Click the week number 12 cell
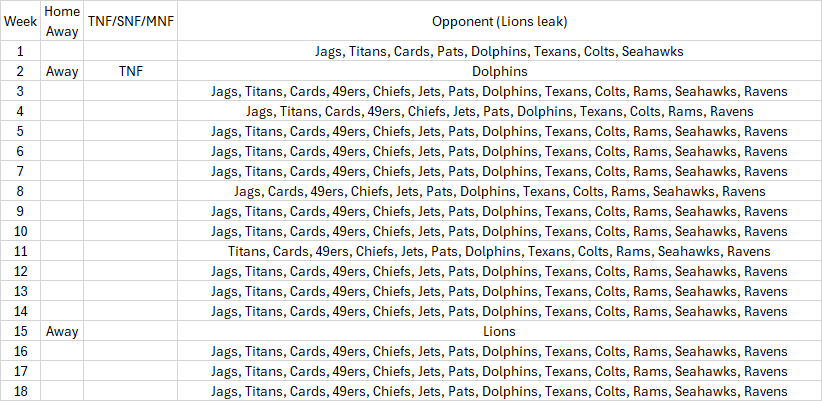 click(x=20, y=272)
